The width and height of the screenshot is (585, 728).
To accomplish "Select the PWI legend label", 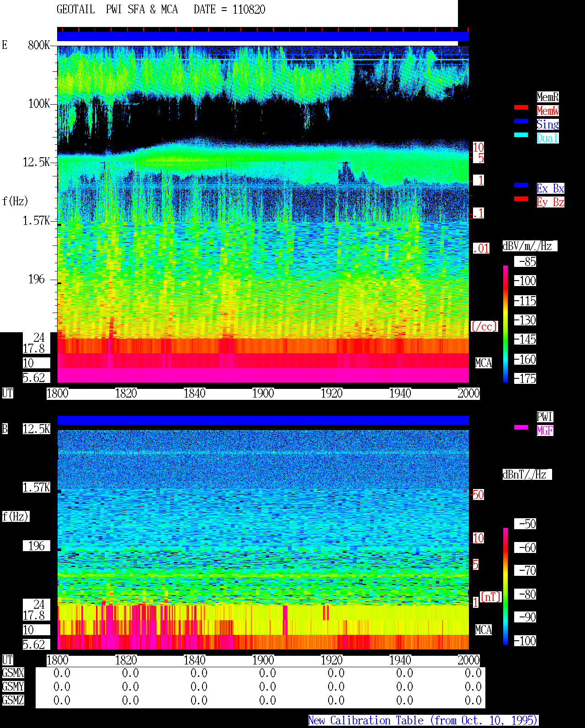I will pos(545,417).
